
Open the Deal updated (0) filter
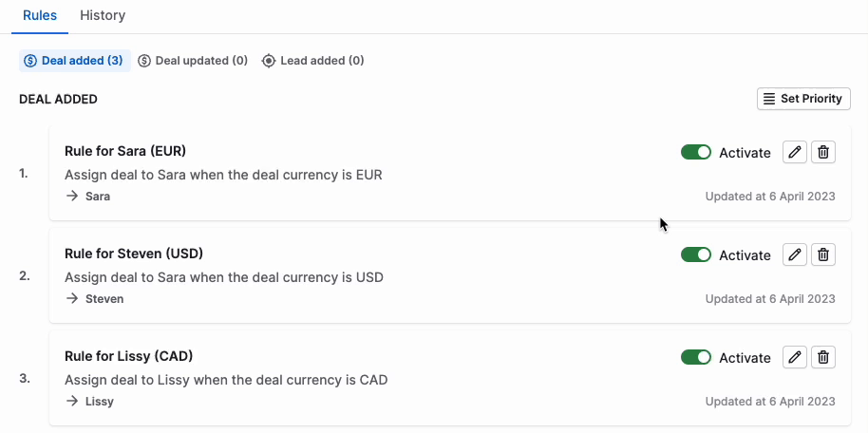pyautogui.click(x=193, y=61)
